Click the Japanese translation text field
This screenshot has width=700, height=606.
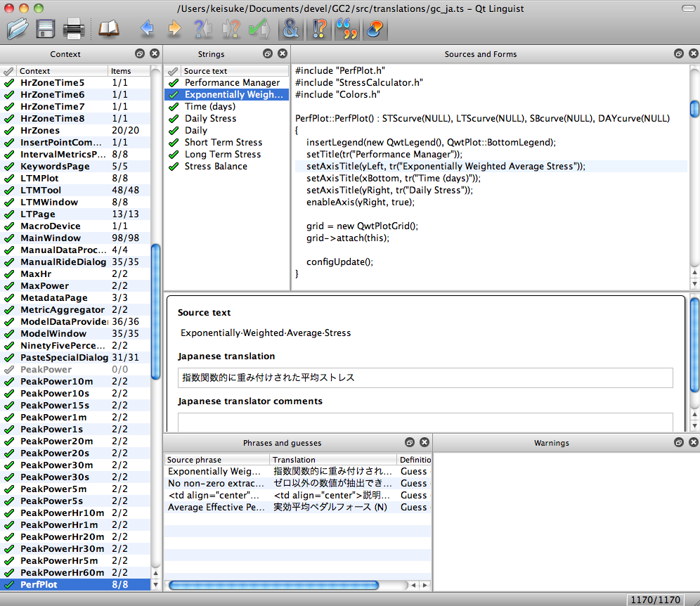coord(425,378)
